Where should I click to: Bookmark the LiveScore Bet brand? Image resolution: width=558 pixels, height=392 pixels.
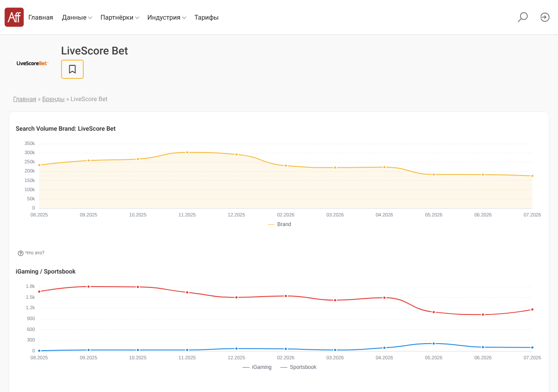coord(72,69)
